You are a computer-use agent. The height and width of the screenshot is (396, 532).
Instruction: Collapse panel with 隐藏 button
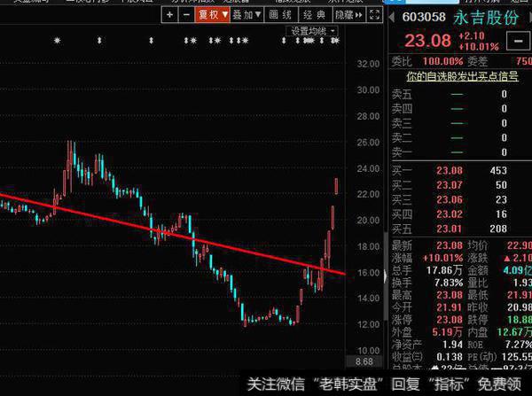[341, 15]
